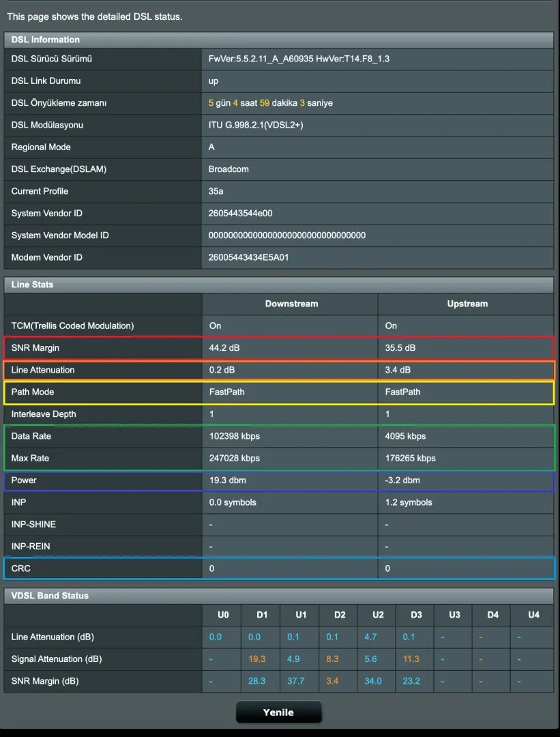The height and width of the screenshot is (737, 560).
Task: Click the System Vendor Model ID label
Action: tap(60, 235)
